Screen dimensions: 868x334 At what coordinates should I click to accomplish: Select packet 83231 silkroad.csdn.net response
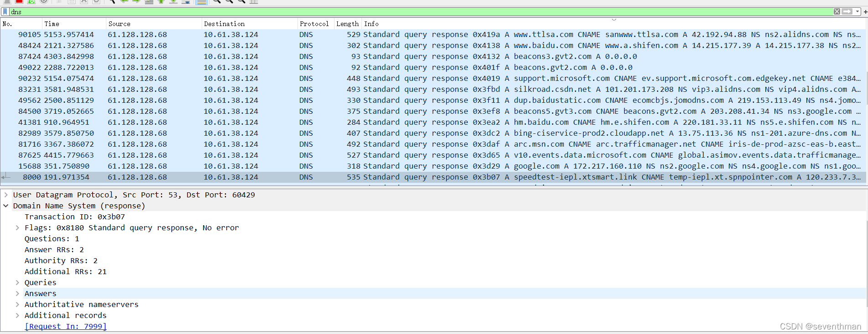[x=433, y=90]
